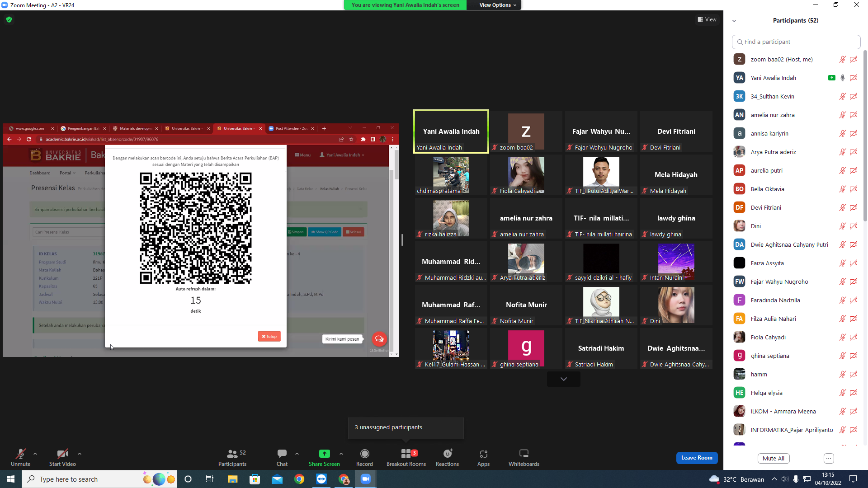This screenshot has width=868, height=488.
Task: Switch to the Post Attendee browser tab
Action: click(291, 128)
